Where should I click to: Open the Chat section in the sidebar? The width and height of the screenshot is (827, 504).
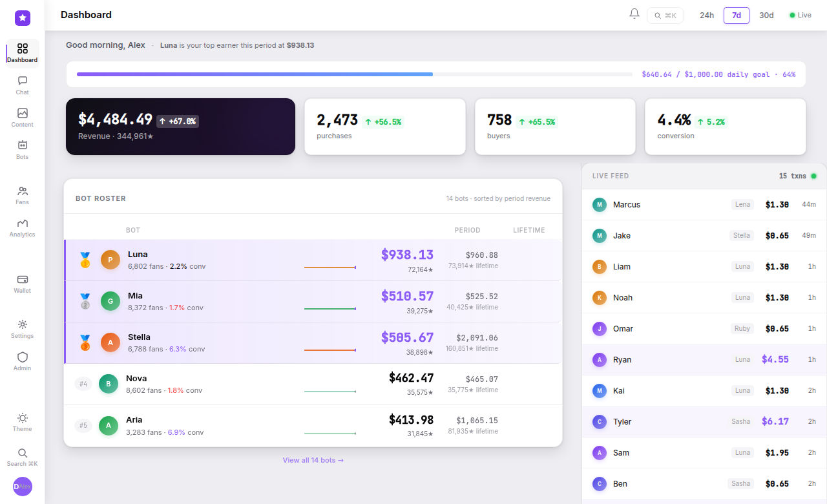22,85
